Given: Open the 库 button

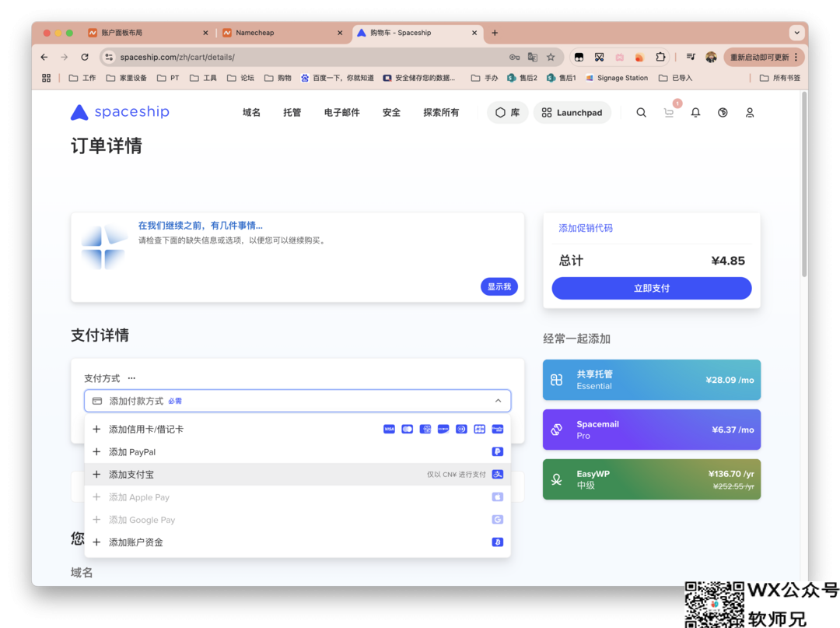Looking at the screenshot, I should point(507,113).
